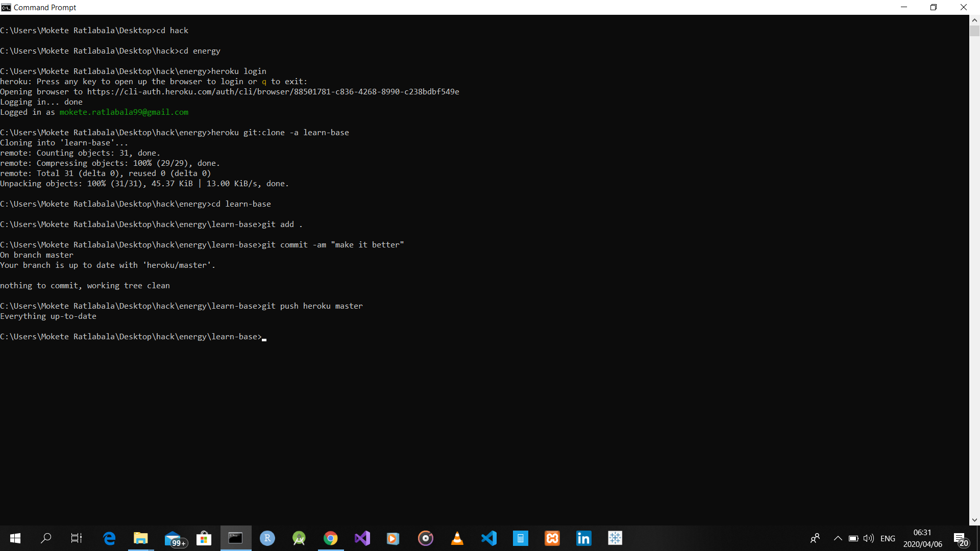Open the Windows Start menu
Viewport: 980px width, 551px height.
click(15, 538)
